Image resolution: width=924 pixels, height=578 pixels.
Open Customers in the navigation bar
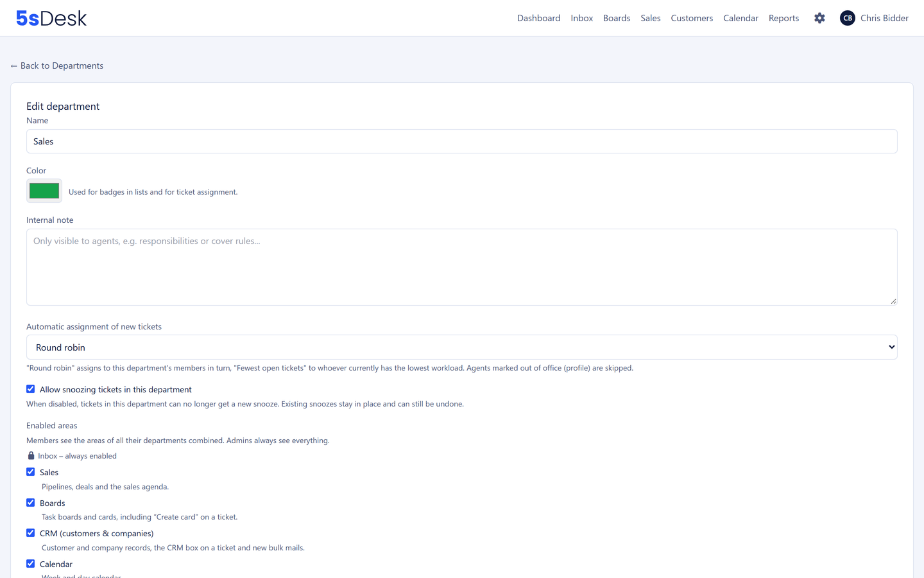pos(692,18)
